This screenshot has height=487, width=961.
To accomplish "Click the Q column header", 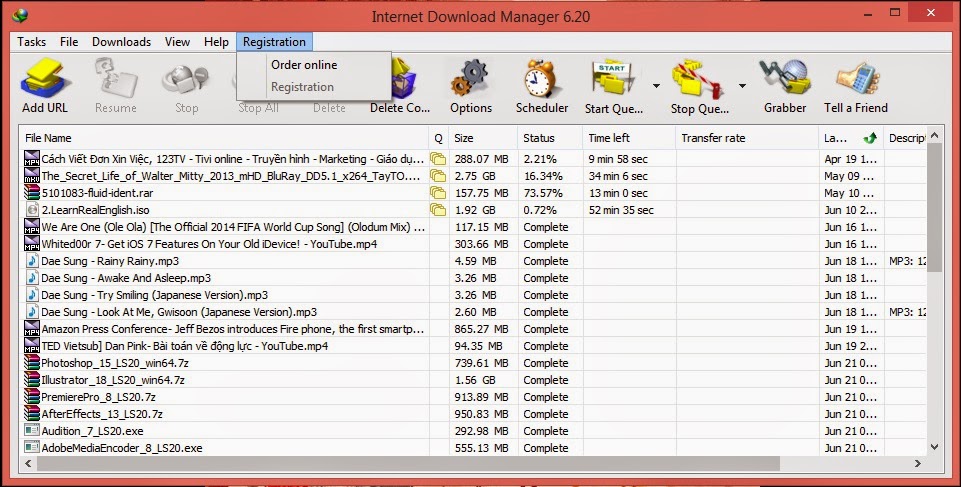I will 439,138.
